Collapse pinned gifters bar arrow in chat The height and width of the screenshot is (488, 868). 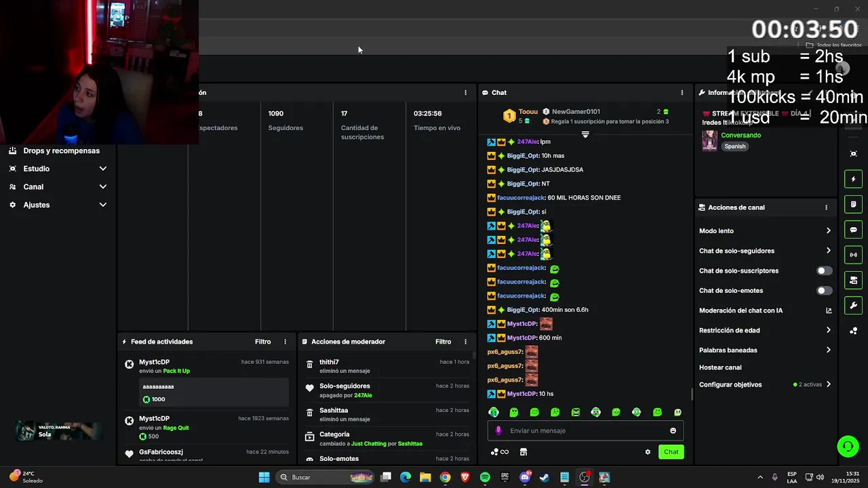click(x=585, y=134)
